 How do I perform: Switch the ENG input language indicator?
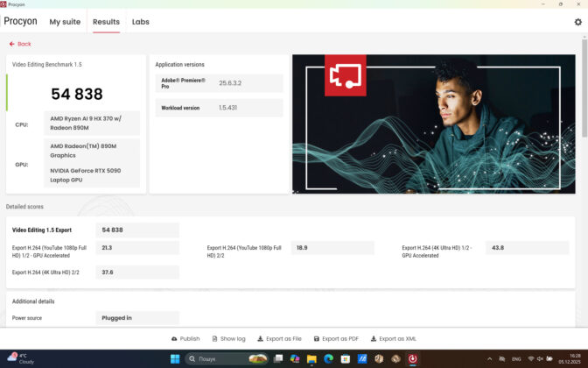[x=516, y=359]
